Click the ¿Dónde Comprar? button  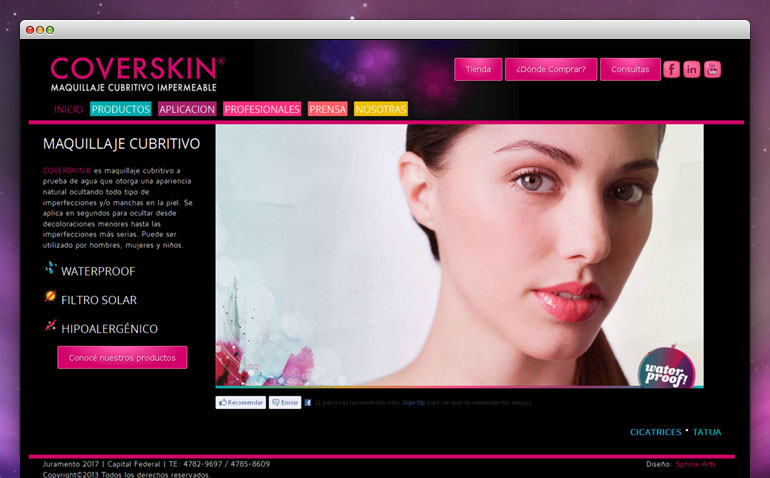551,69
